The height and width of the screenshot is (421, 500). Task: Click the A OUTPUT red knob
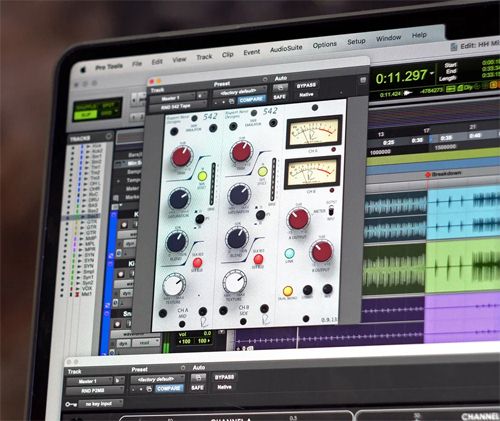[298, 219]
